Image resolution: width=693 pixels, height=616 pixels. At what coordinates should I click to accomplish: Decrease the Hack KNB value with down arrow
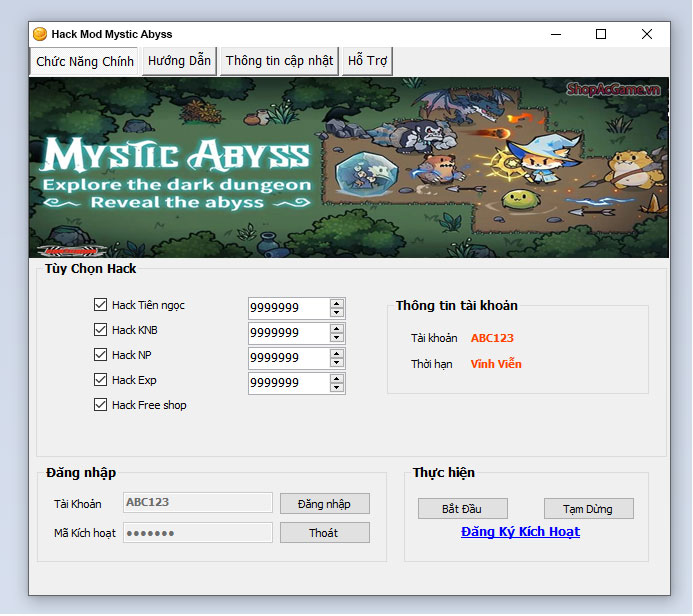337,338
